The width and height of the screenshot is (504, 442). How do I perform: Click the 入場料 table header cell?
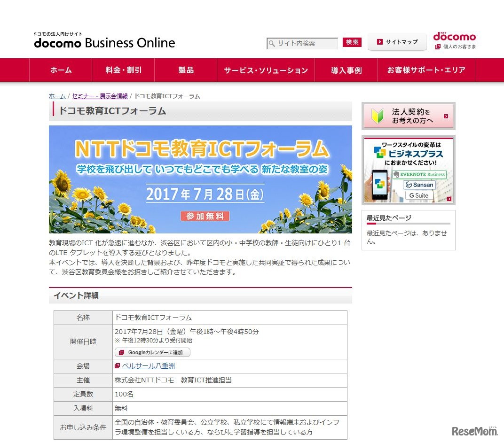83,408
